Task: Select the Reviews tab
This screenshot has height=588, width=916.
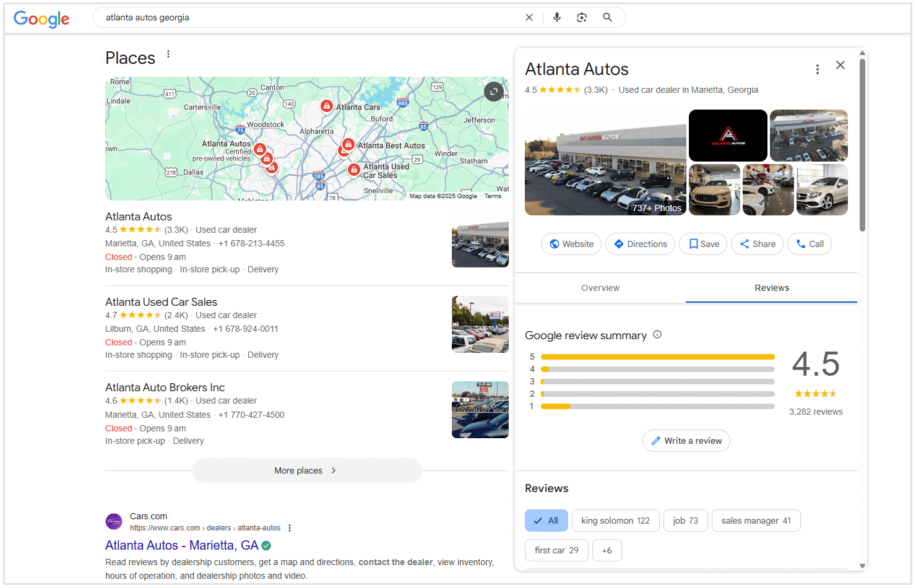Action: [x=772, y=288]
